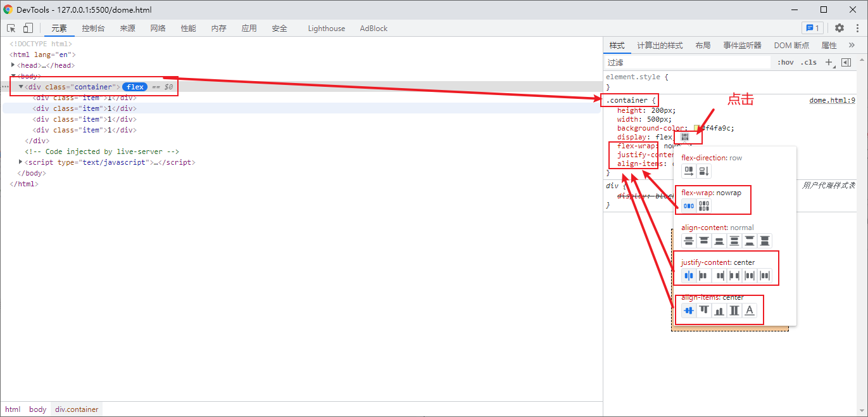Open source link dome.html:9
Image resolution: width=868 pixels, height=417 pixels.
coord(832,100)
